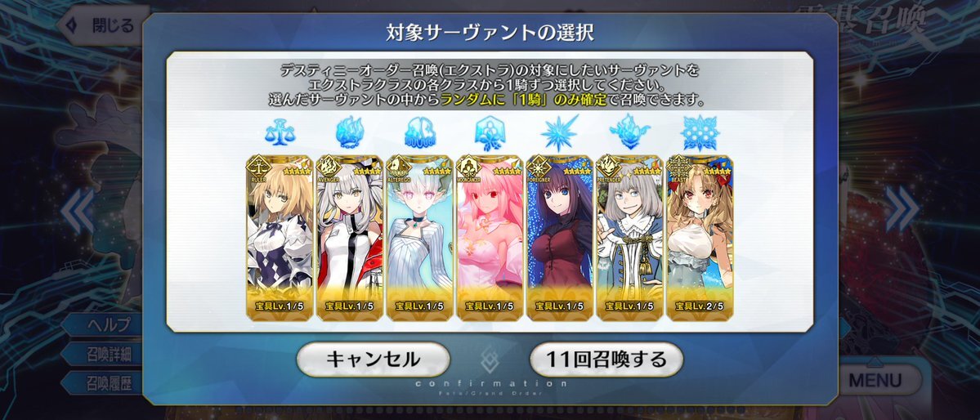The image size is (980, 420).
Task: Select the Moon Cancer class icon
Action: pyautogui.click(x=490, y=133)
